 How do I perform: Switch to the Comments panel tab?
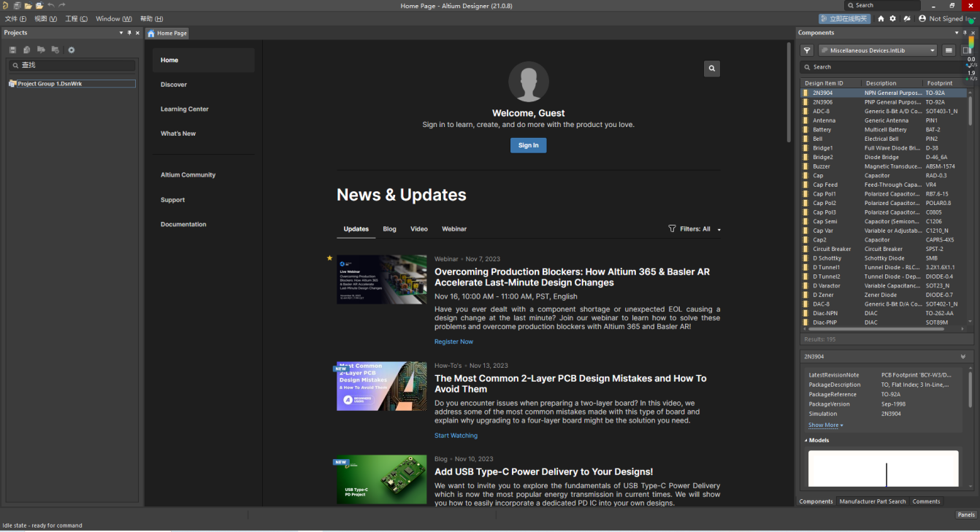coord(926,501)
